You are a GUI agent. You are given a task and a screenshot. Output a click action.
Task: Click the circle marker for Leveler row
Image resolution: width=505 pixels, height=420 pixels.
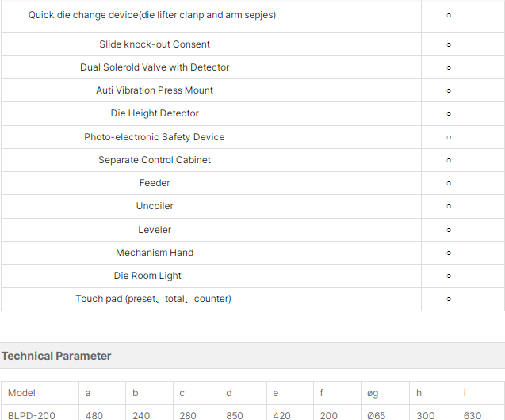449,230
